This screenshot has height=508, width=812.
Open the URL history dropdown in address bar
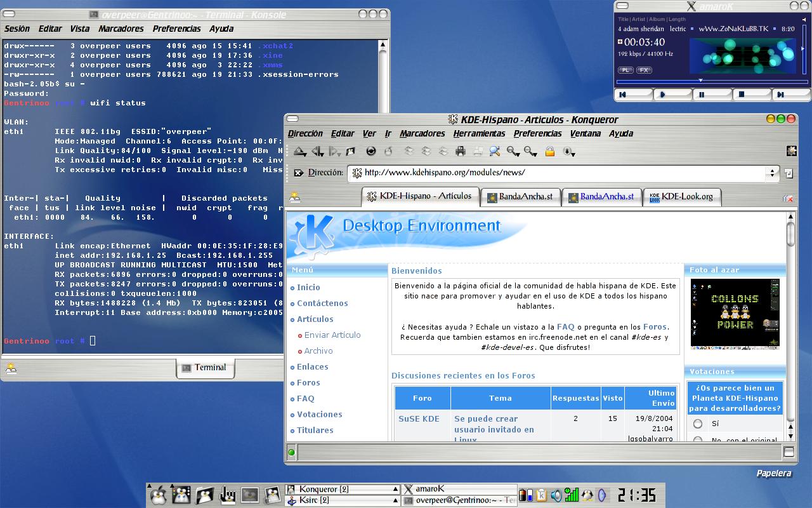(772, 173)
